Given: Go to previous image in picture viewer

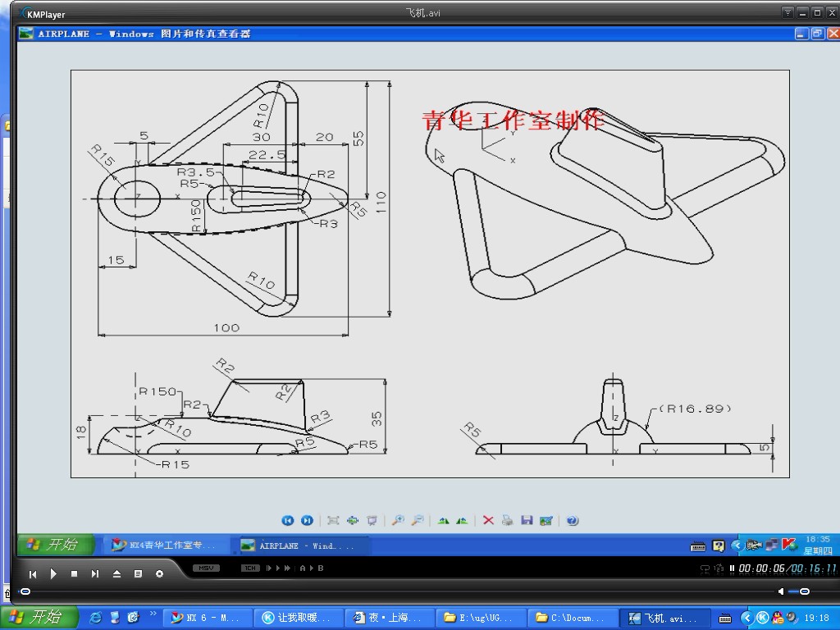Looking at the screenshot, I should (x=288, y=520).
